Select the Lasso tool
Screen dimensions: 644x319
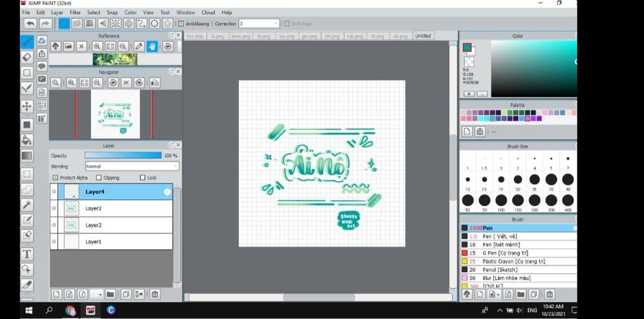pos(27,189)
